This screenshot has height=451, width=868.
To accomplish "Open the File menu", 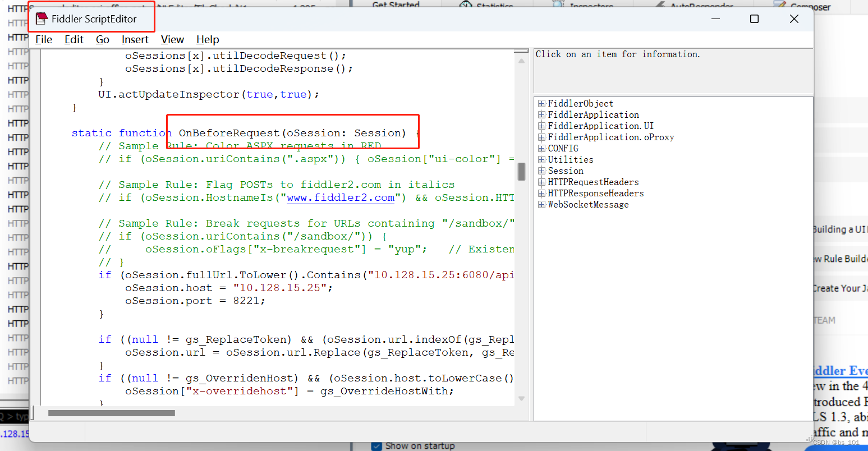I will [x=44, y=40].
